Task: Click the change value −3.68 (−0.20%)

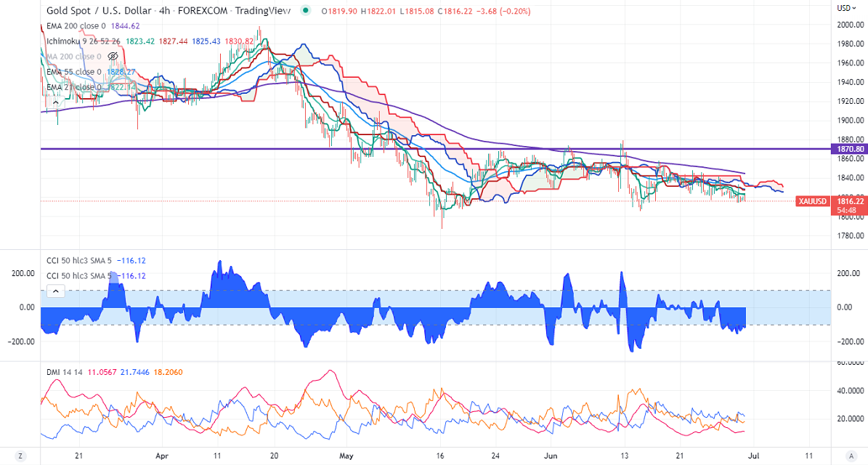Action: 503,10
